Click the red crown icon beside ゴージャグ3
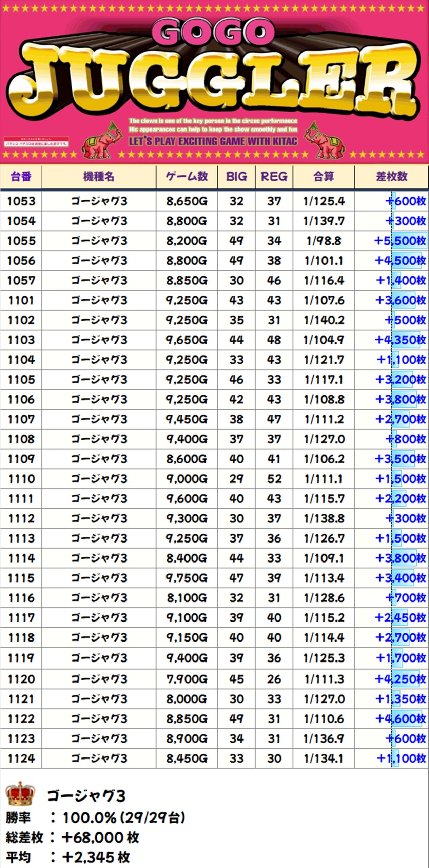The height and width of the screenshot is (868, 429). (20, 794)
